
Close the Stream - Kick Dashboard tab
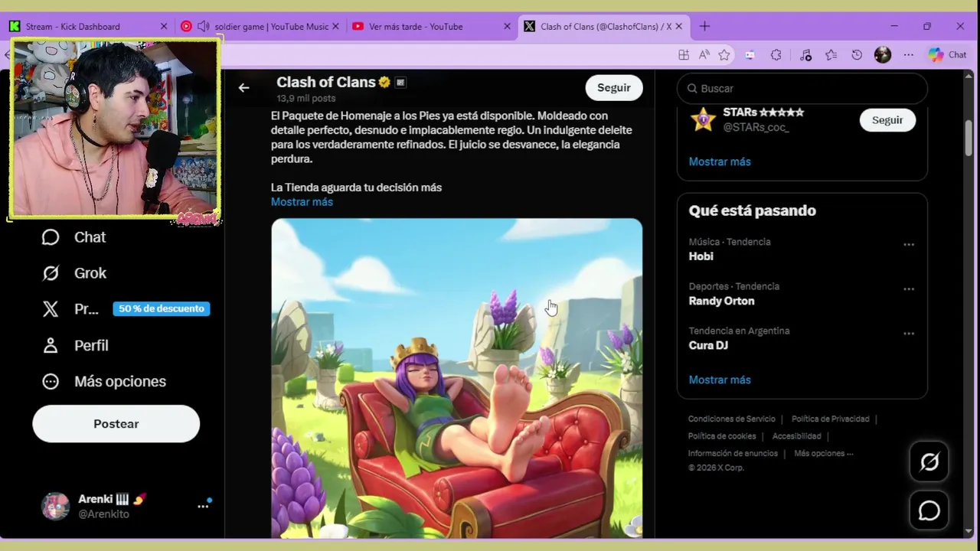164,26
